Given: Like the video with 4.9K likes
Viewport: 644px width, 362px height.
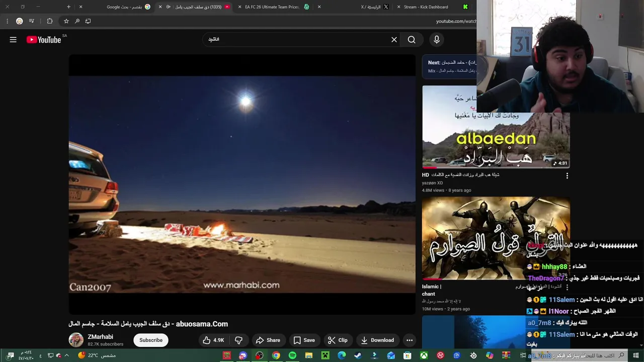Looking at the screenshot, I should pyautogui.click(x=213, y=340).
